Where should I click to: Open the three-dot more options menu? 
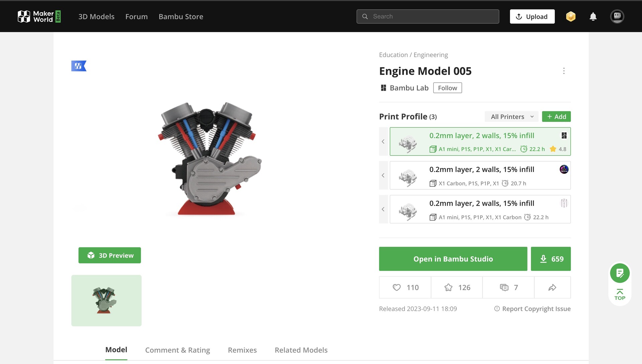click(564, 71)
